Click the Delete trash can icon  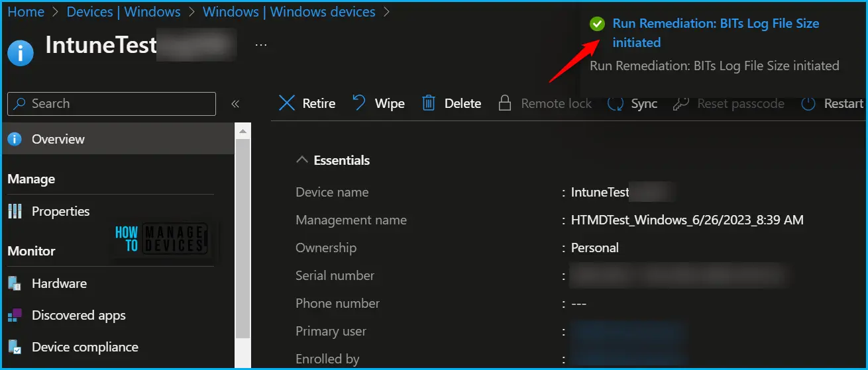tap(429, 103)
